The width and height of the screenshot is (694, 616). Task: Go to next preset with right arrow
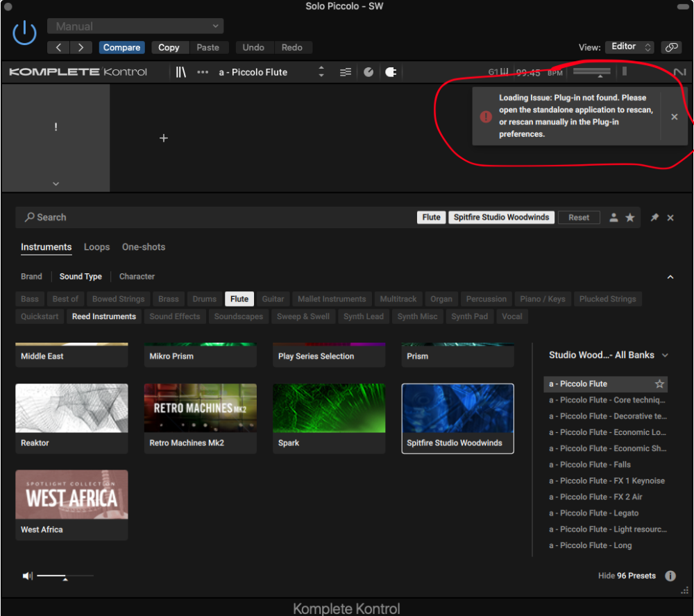81,47
